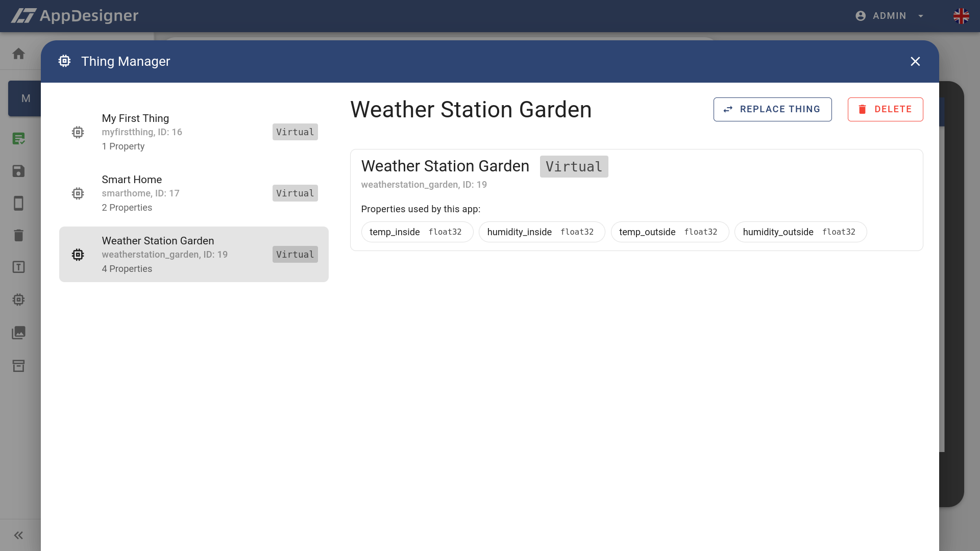Click the swap arrows icon in Replace Thing

point(728,109)
